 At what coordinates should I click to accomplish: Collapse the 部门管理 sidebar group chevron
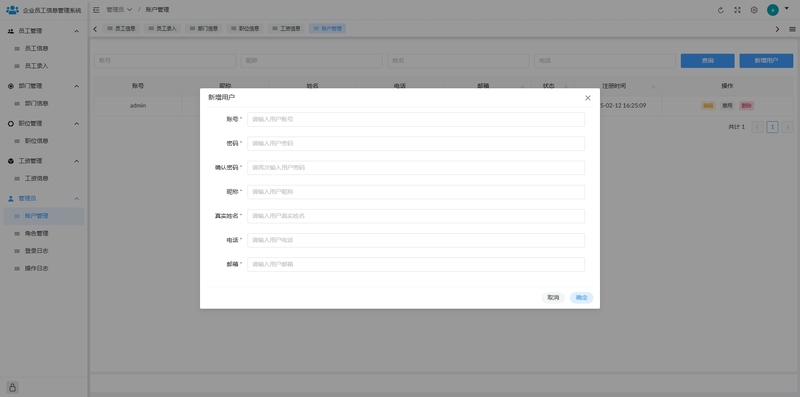77,86
